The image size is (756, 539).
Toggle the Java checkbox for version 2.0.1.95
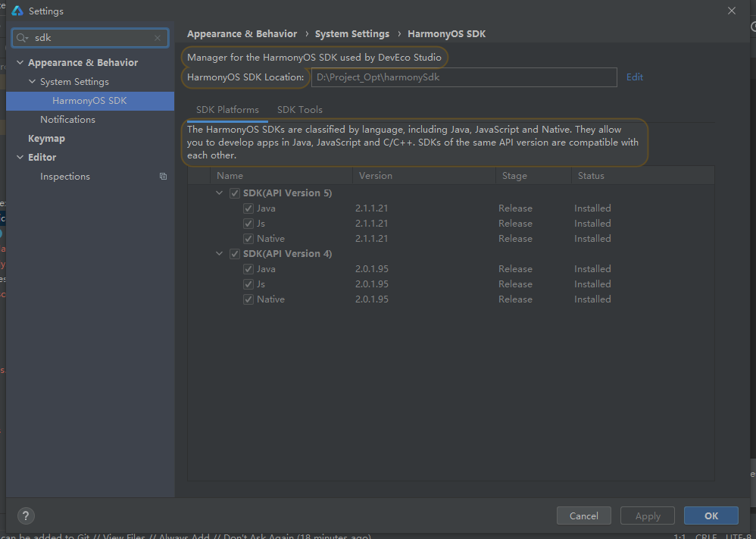point(248,269)
